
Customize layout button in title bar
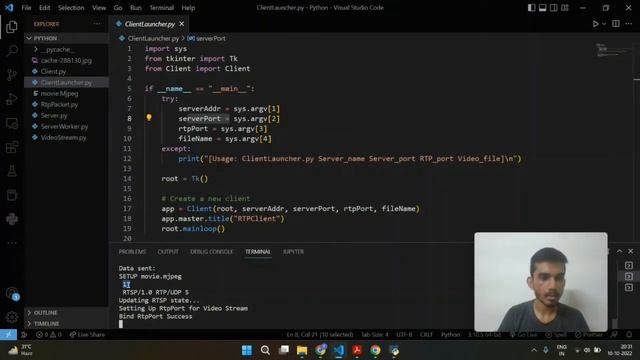click(565, 8)
